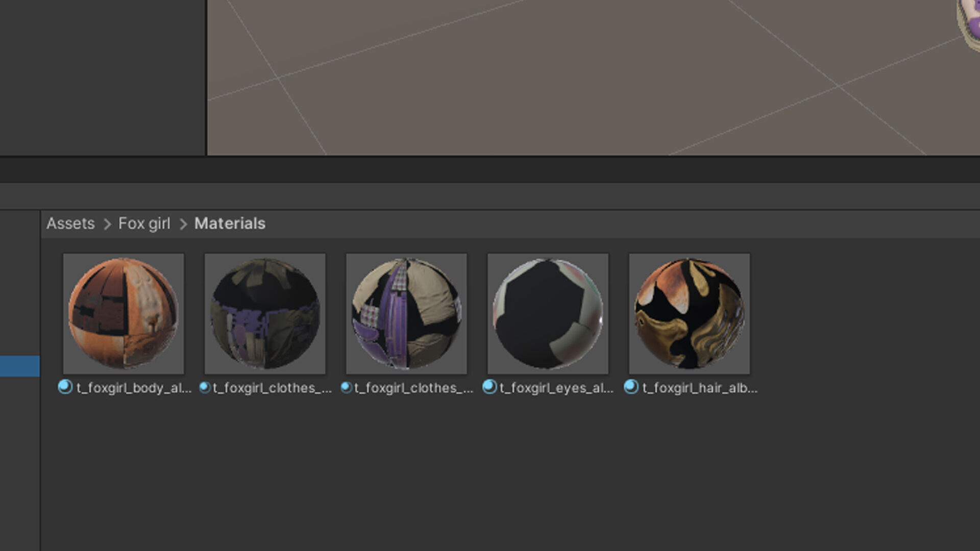This screenshot has width=980, height=551.
Task: Select the purple plaid clothes material sphere
Action: (406, 313)
